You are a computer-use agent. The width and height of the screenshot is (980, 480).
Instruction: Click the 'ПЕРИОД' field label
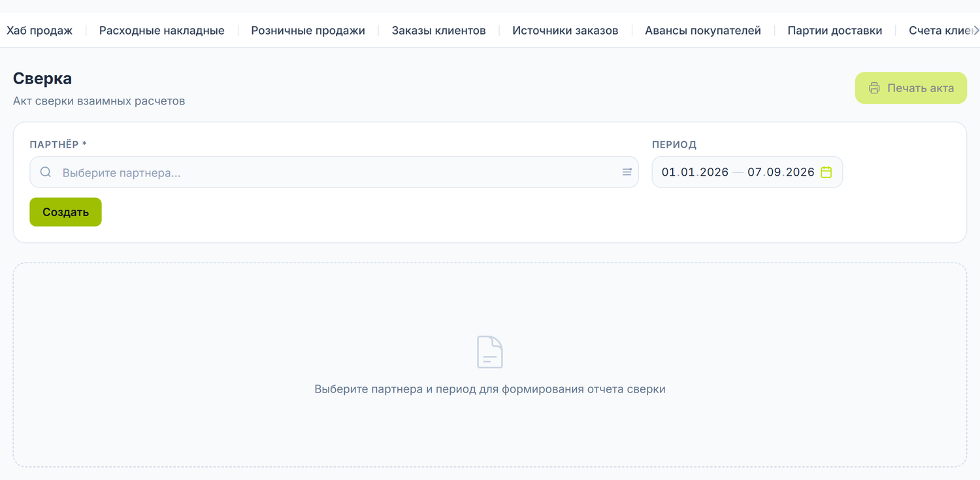tap(674, 144)
